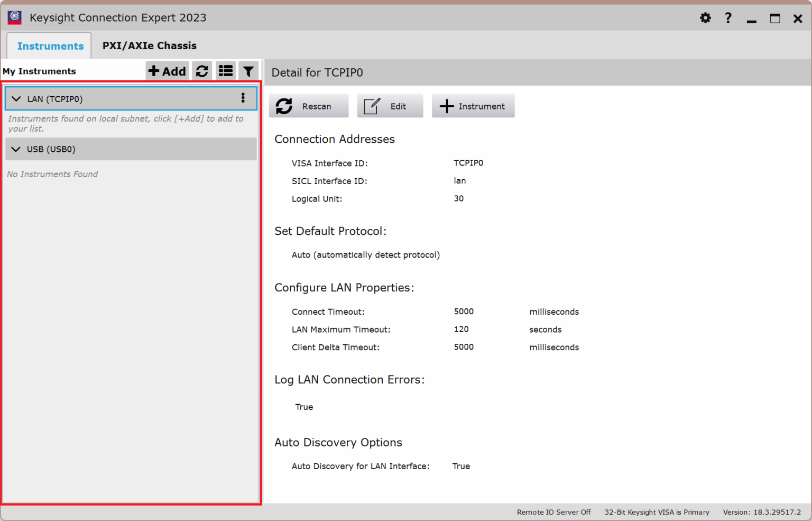
Task: Click the Keysight app logo icon
Action: tap(15, 17)
